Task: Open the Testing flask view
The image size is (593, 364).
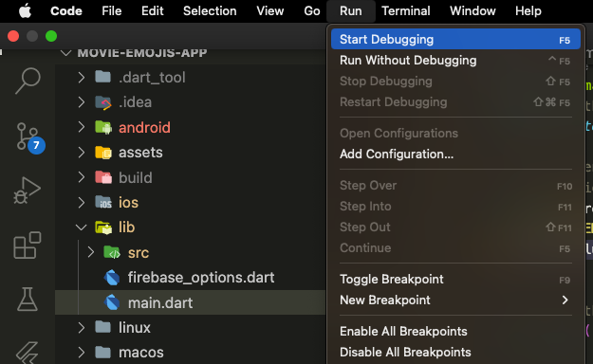Action: 27,299
